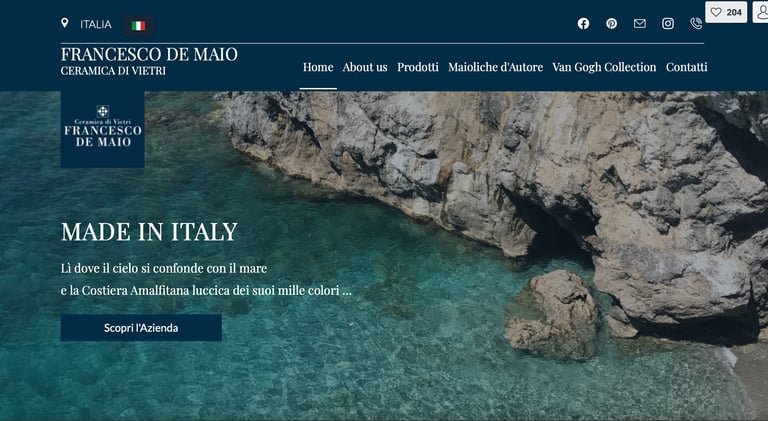Open Van Gogh Collection page
768x421 pixels.
[604, 67]
